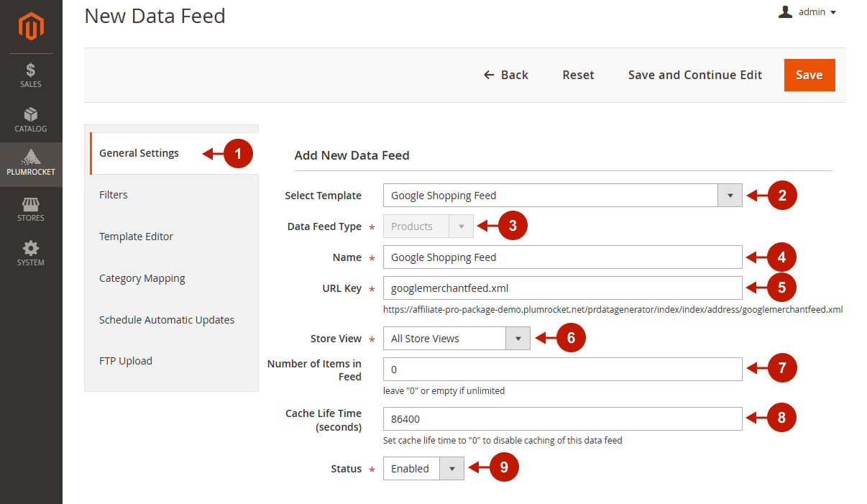
Task: Click the Name input field
Action: pos(562,257)
